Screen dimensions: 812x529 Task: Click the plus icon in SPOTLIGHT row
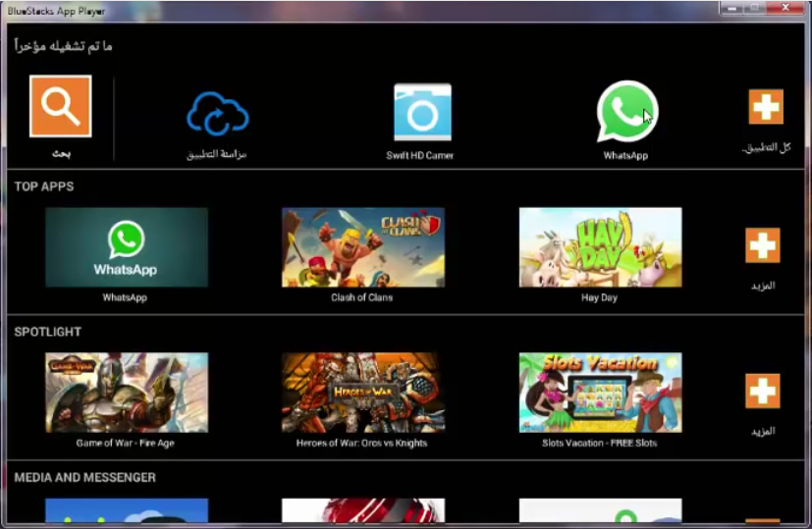tap(763, 391)
